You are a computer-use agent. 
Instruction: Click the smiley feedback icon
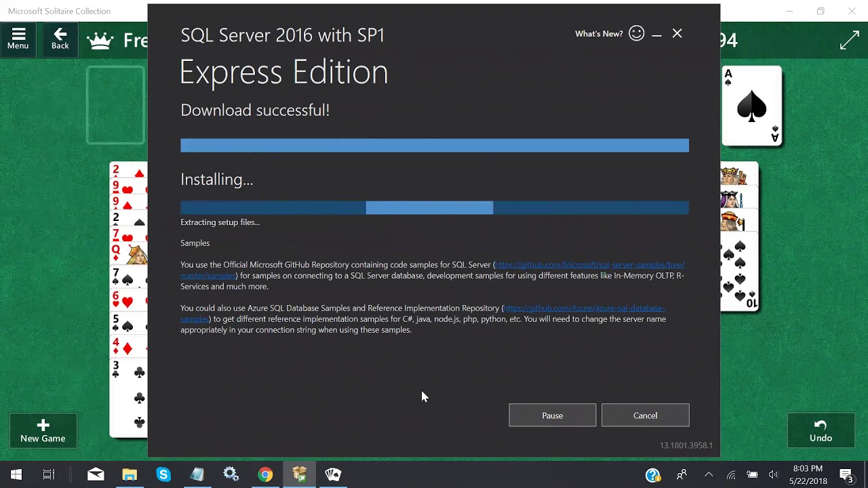636,33
